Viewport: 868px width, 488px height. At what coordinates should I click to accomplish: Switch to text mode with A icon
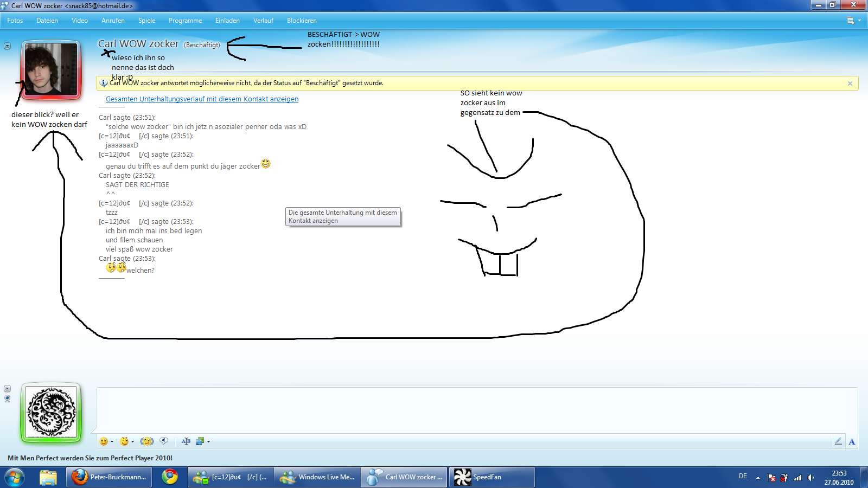click(x=852, y=441)
